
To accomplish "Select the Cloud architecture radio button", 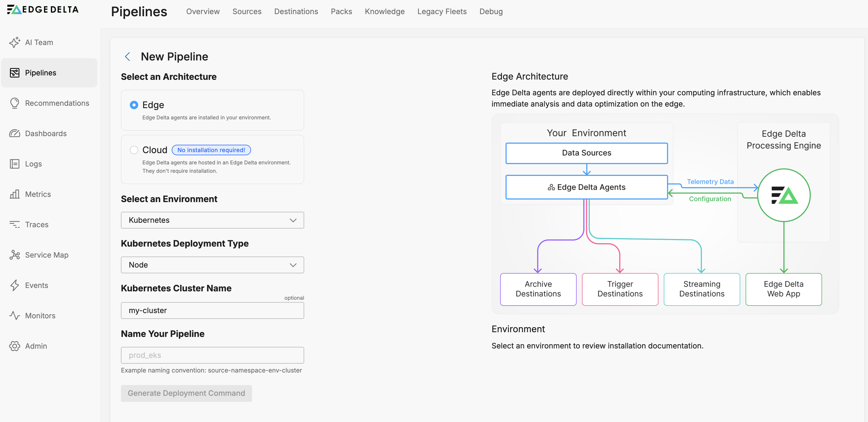I will point(134,150).
